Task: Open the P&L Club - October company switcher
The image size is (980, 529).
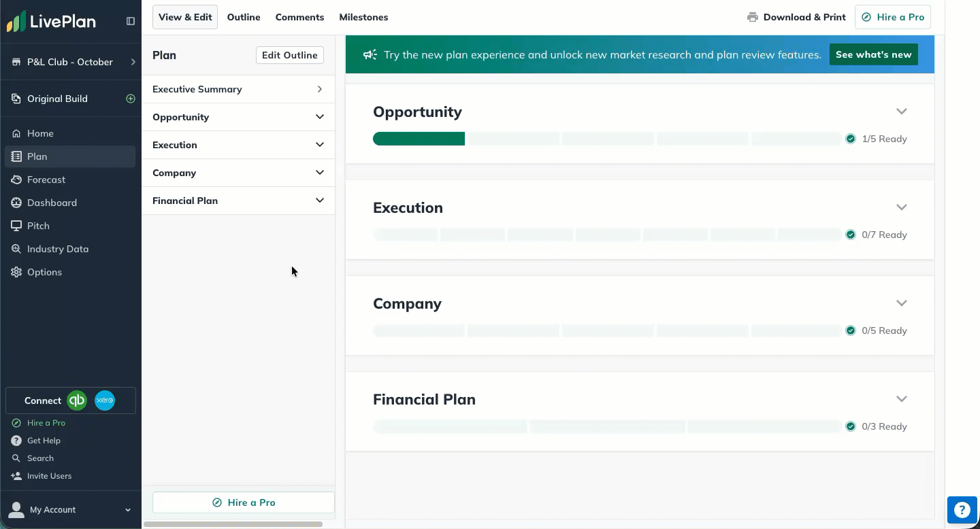Action: (71, 62)
